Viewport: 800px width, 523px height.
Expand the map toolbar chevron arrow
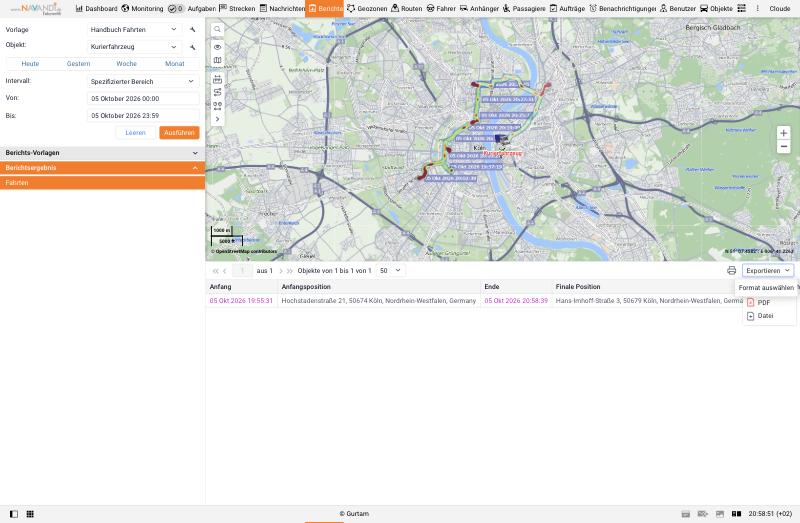[x=217, y=119]
